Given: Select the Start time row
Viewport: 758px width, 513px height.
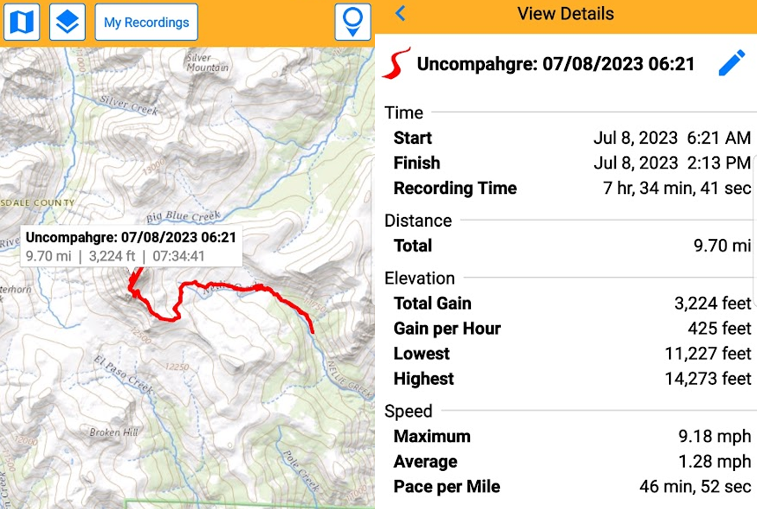Looking at the screenshot, I should coord(571,138).
